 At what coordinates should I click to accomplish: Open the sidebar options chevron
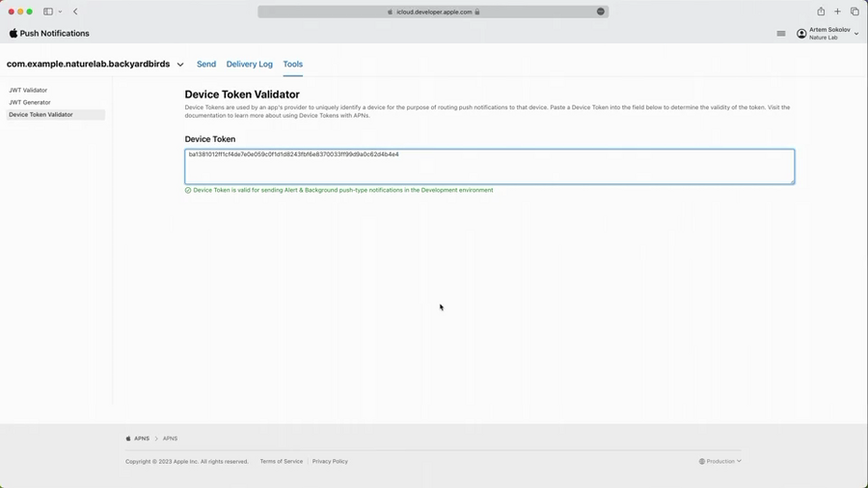(60, 12)
